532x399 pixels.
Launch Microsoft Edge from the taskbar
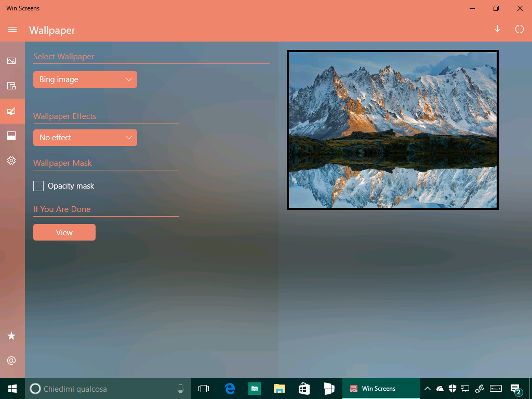(x=230, y=389)
